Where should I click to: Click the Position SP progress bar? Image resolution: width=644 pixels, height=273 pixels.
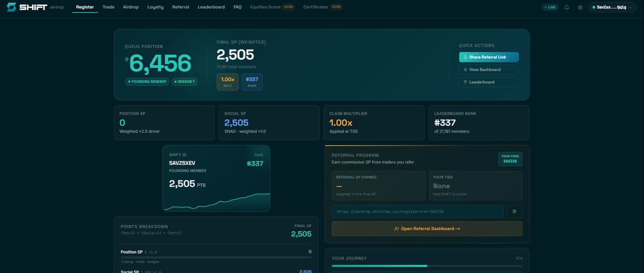point(216,258)
